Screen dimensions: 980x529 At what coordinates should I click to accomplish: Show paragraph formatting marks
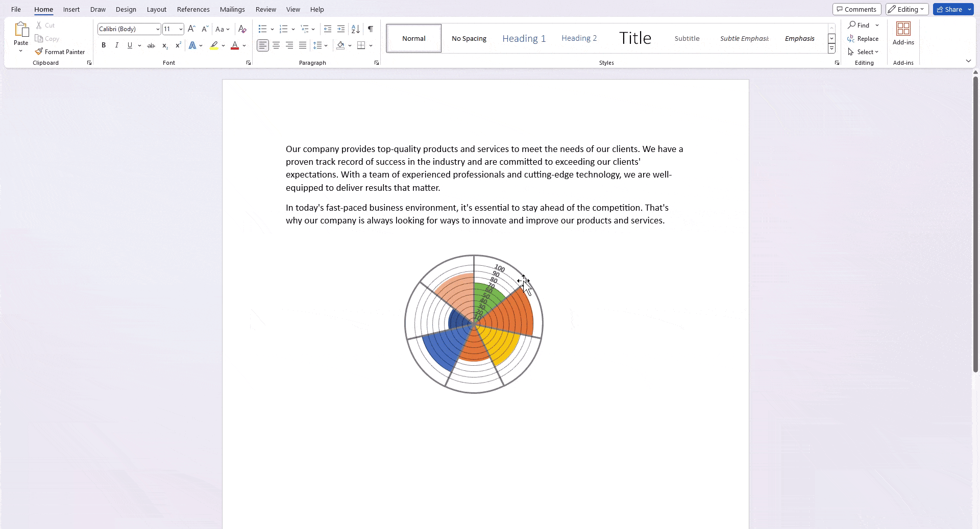(371, 29)
